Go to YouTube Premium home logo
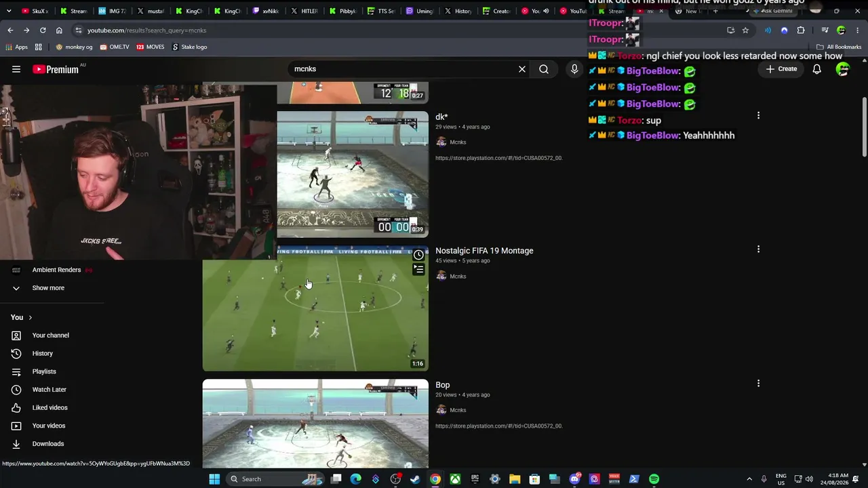The image size is (868, 488). click(56, 69)
